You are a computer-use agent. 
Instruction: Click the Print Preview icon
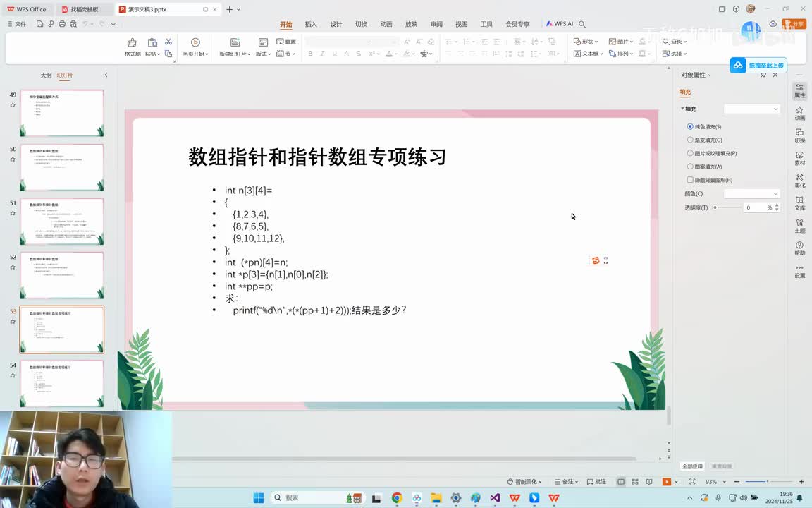(73, 24)
